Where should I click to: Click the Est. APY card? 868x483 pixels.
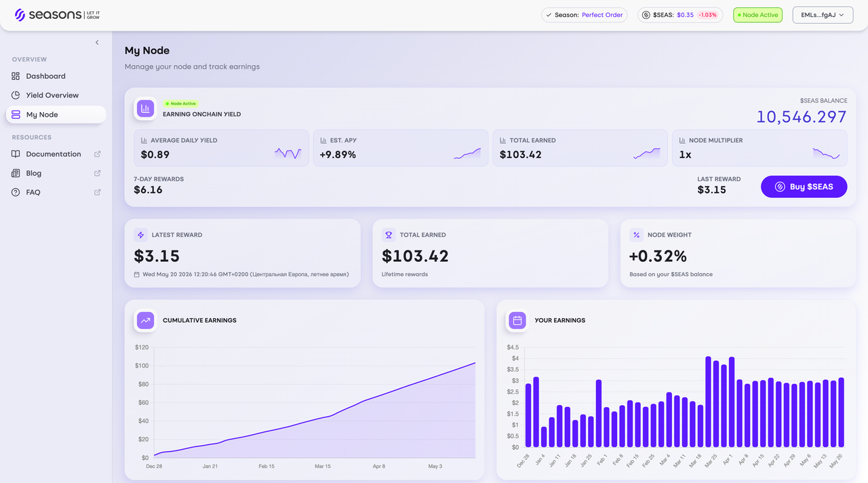(401, 148)
